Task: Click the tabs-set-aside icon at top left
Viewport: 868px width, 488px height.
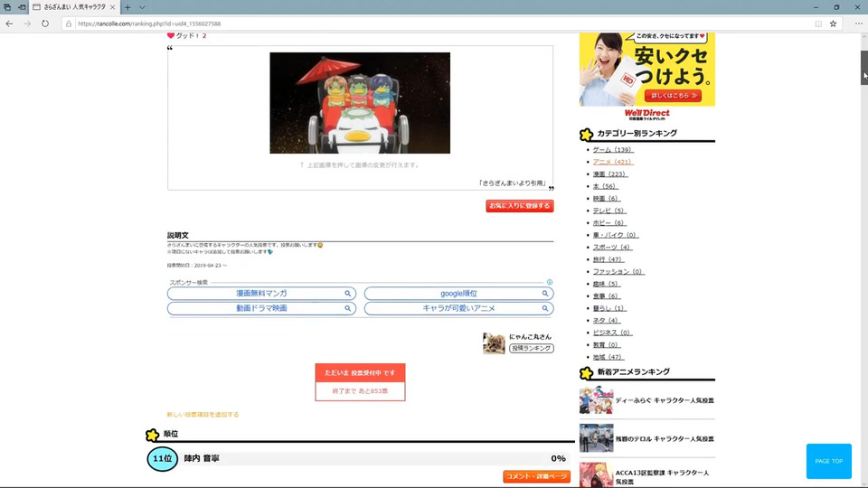Action: coord(7,7)
